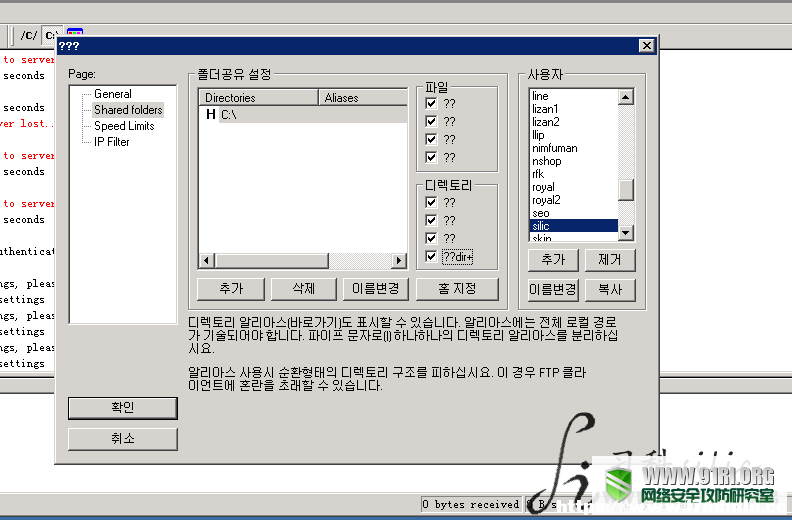
Task: Click the 삭제 button
Action: [x=304, y=289]
